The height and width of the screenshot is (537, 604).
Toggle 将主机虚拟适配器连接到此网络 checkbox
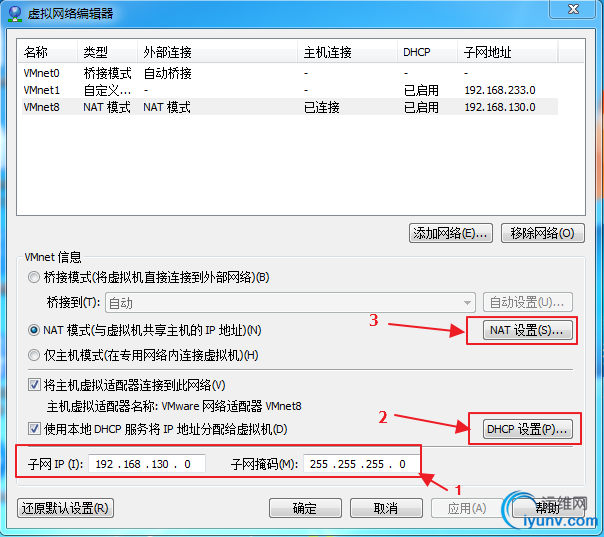tap(34, 385)
